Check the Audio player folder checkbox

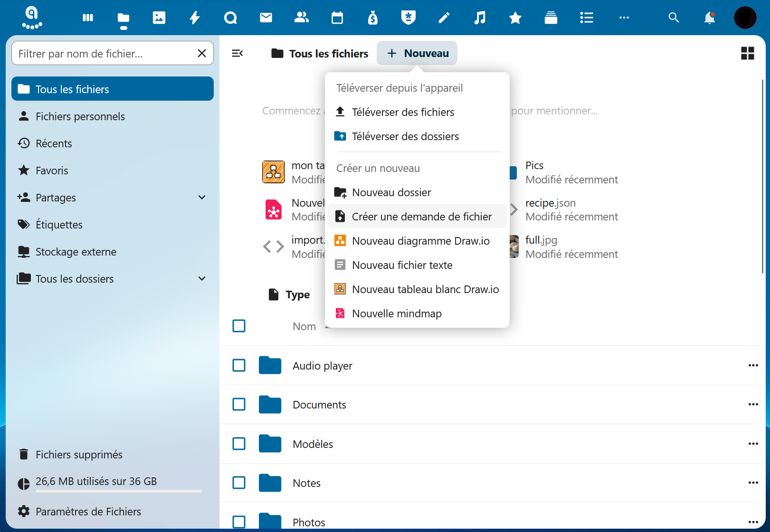coord(239,365)
